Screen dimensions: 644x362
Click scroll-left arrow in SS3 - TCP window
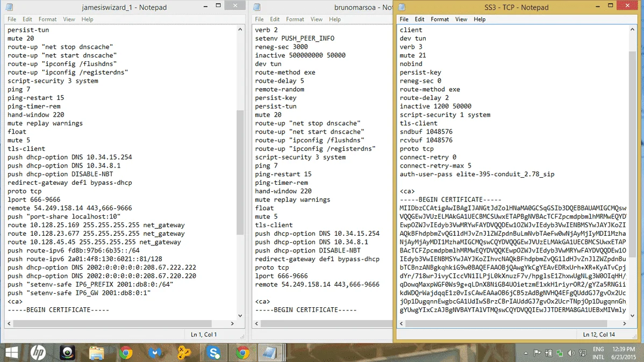[x=401, y=323]
